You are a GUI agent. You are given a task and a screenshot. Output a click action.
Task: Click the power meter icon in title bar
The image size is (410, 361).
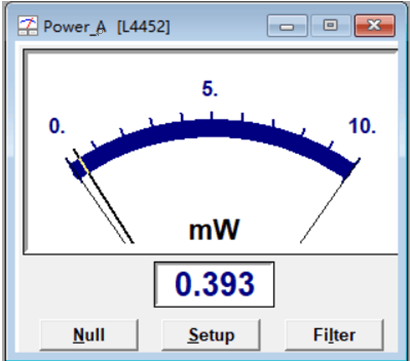pos(28,26)
